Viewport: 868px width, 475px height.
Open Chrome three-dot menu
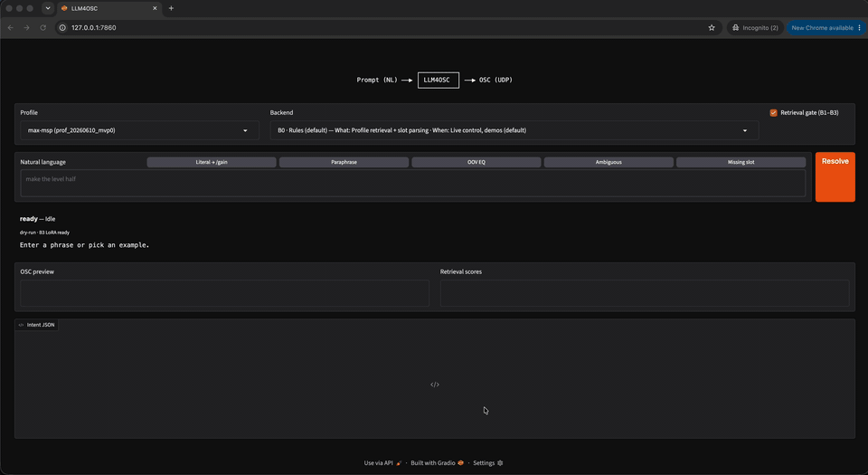pyautogui.click(x=859, y=28)
